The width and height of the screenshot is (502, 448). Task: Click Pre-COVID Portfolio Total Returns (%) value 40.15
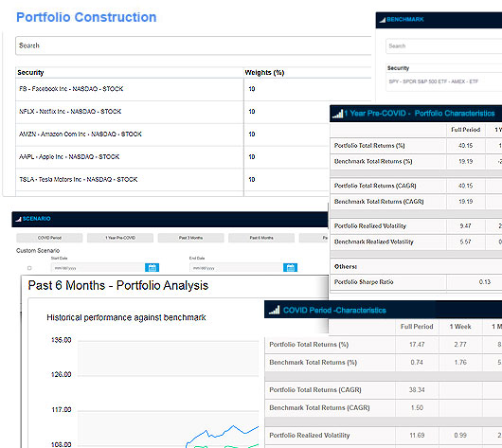click(465, 146)
